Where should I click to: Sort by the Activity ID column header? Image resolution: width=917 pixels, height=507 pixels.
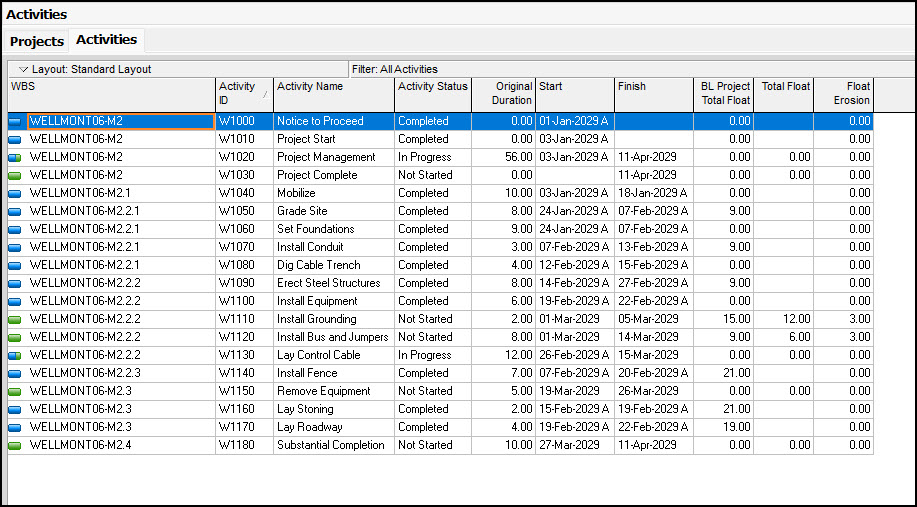[x=244, y=94]
